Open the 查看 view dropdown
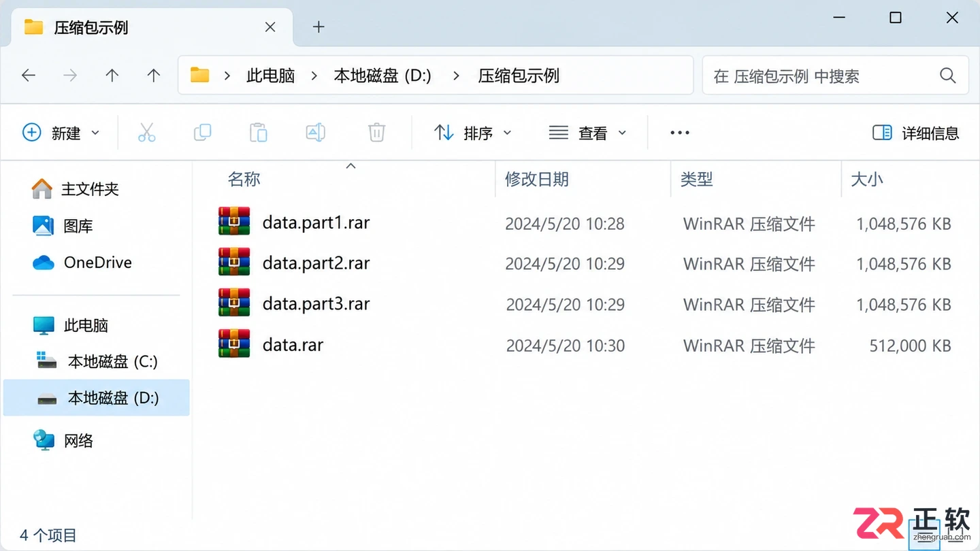This screenshot has height=551, width=980. [587, 133]
